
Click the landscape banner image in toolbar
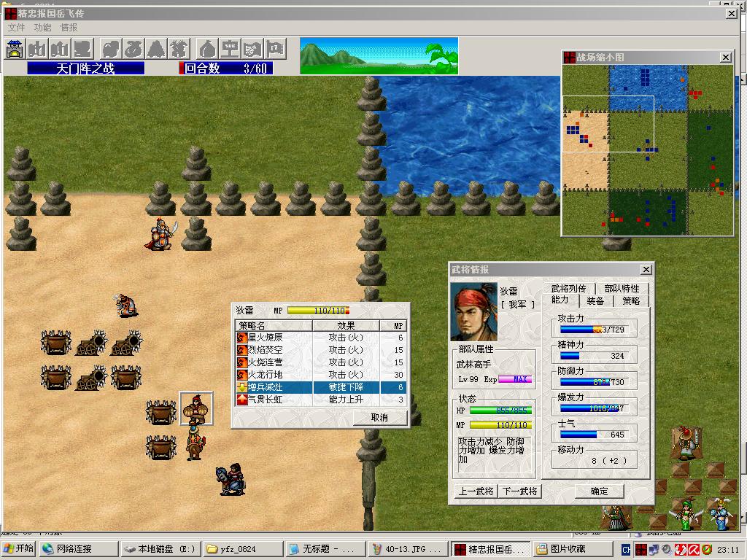tap(379, 55)
